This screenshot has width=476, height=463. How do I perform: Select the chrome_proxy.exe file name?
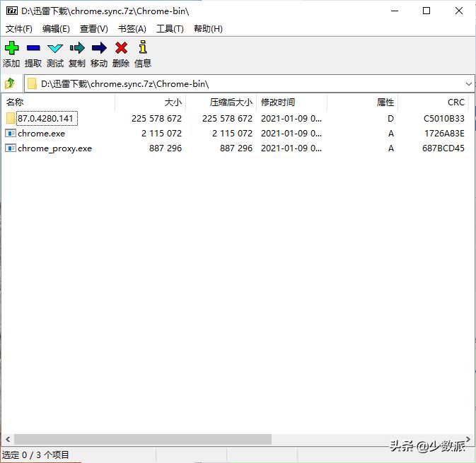click(x=54, y=148)
